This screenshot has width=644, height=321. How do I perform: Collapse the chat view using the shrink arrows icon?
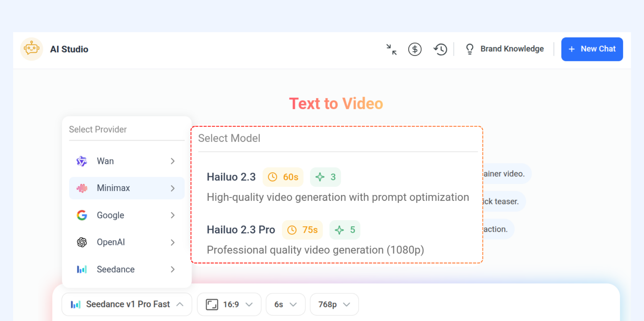pyautogui.click(x=391, y=49)
